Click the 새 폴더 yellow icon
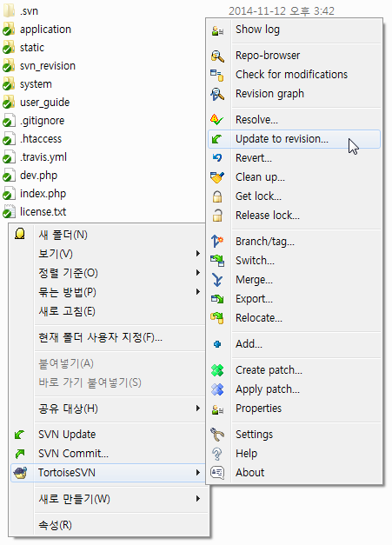 (x=20, y=235)
